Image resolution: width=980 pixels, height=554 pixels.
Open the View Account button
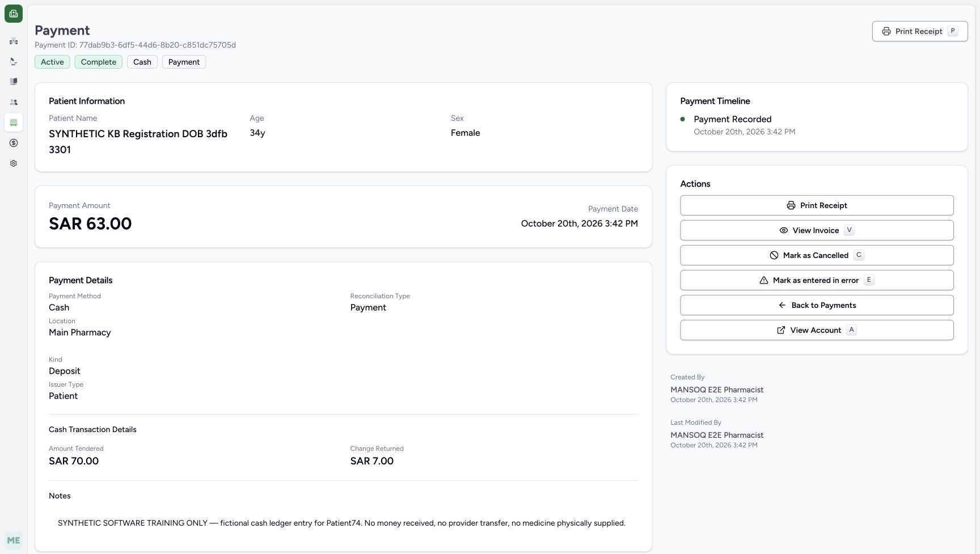817,330
